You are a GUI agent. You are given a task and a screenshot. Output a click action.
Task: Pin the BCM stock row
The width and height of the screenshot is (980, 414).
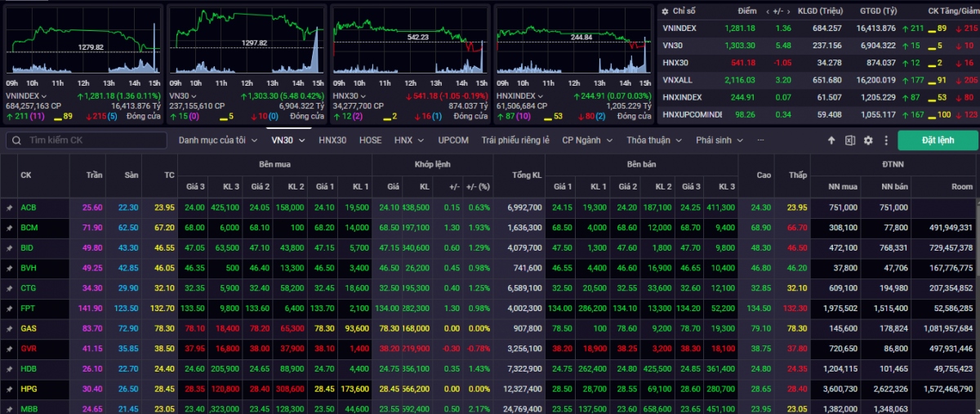pyautogui.click(x=9, y=228)
